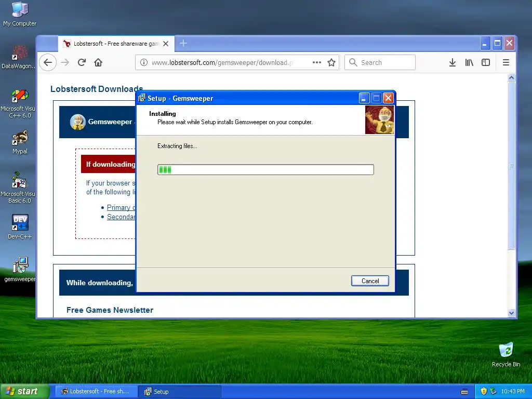Screen dimensions: 532x399
Task: Close the Lobstersoft browser tab
Action: click(x=166, y=44)
